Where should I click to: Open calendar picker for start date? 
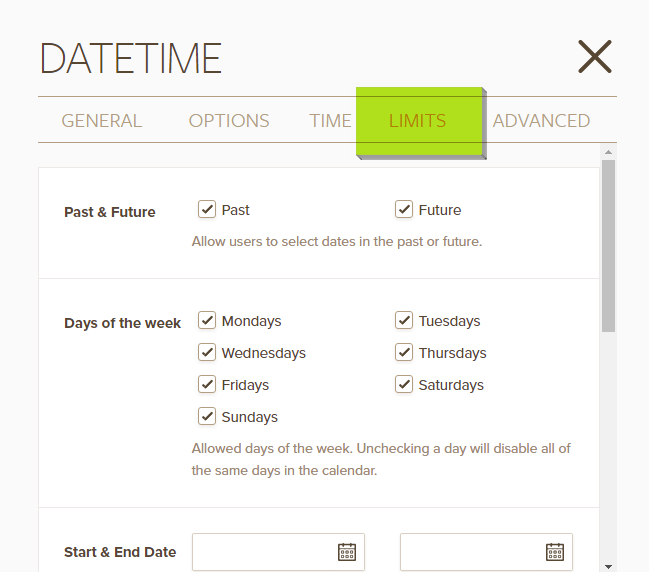tap(347, 552)
